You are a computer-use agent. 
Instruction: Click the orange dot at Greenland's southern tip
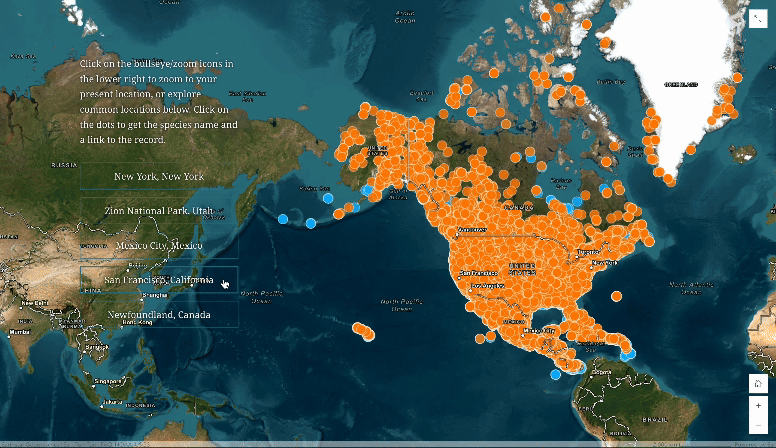point(671,182)
